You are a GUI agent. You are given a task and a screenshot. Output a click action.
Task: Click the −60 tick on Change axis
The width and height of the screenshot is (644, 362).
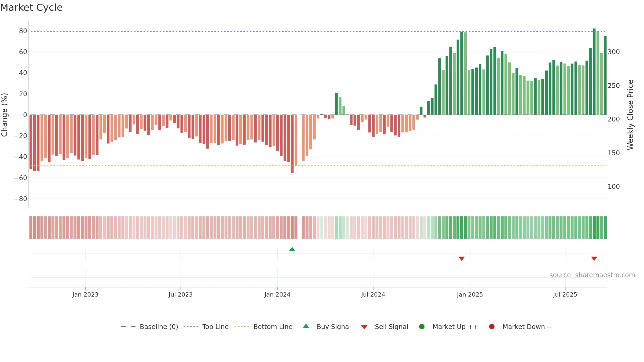coord(21,178)
